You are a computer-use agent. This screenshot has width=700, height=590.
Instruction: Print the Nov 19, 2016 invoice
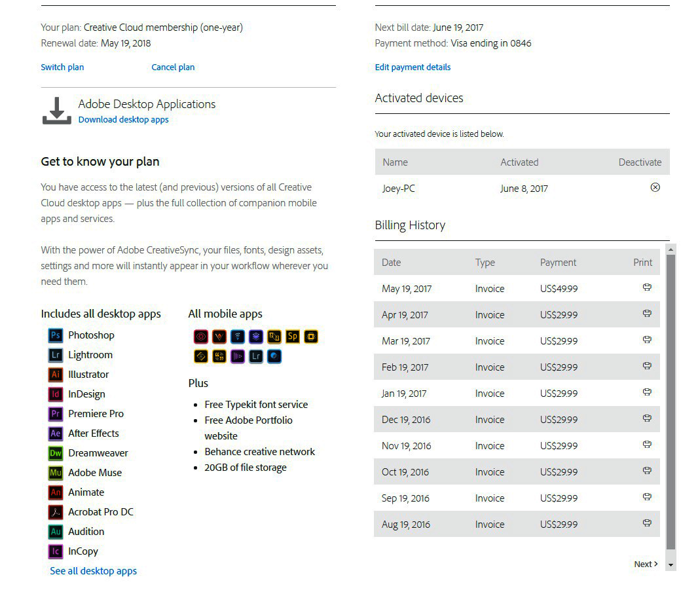[x=647, y=445]
